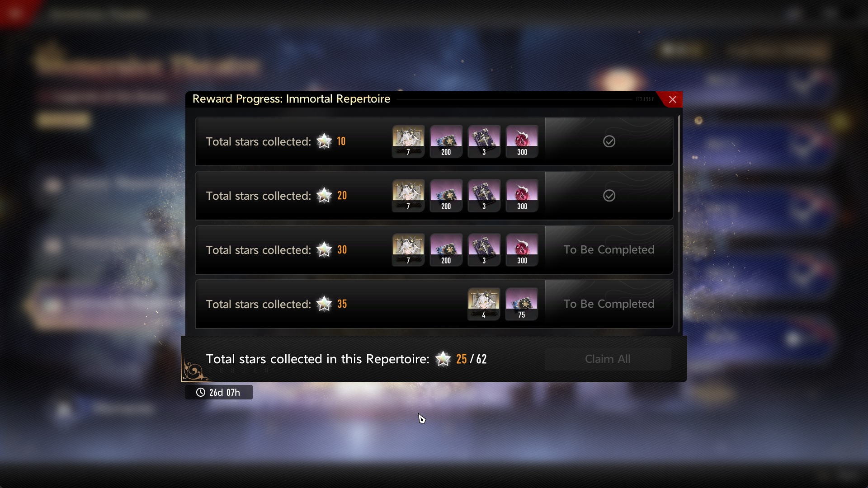This screenshot has height=488, width=868.
Task: Click the star icon beside the 25 / 62 total
Action: 443,359
